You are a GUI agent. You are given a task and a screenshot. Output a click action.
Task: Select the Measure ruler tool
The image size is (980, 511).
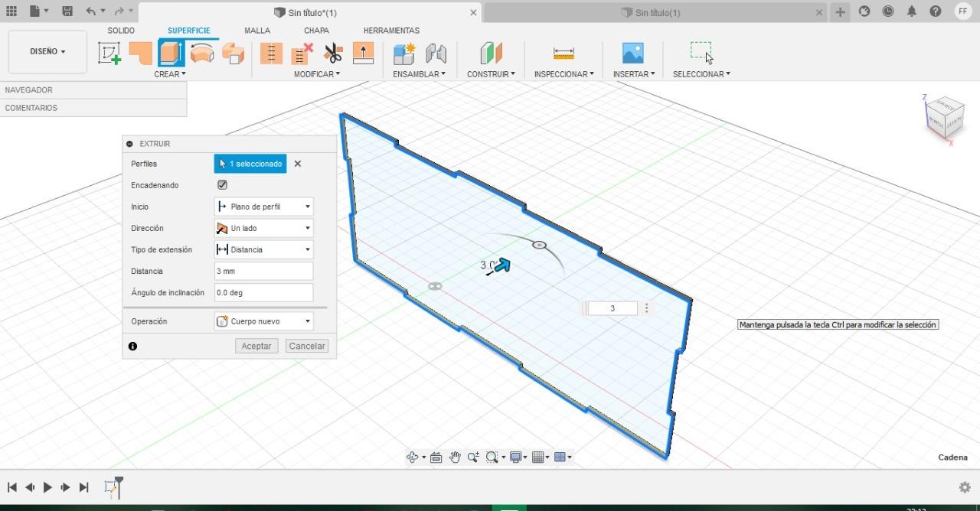pyautogui.click(x=563, y=54)
